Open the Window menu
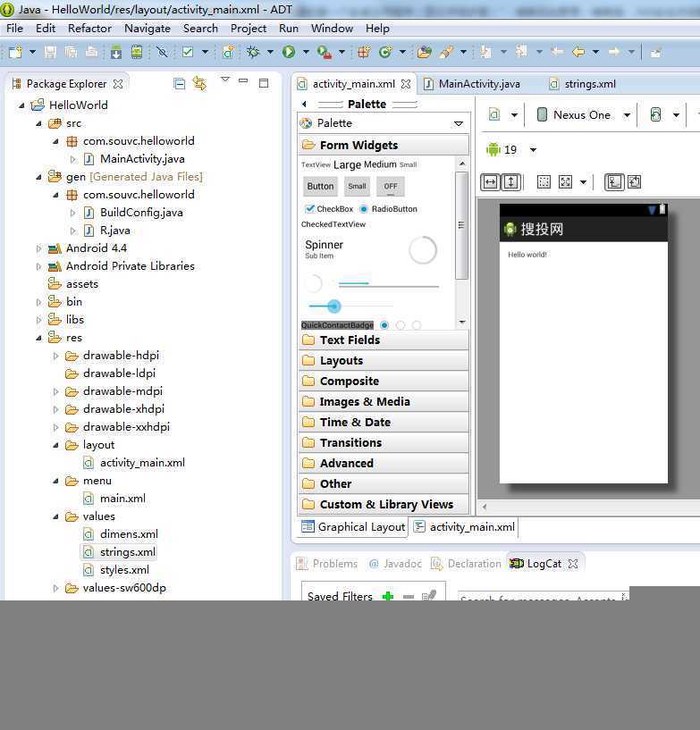 [332, 29]
